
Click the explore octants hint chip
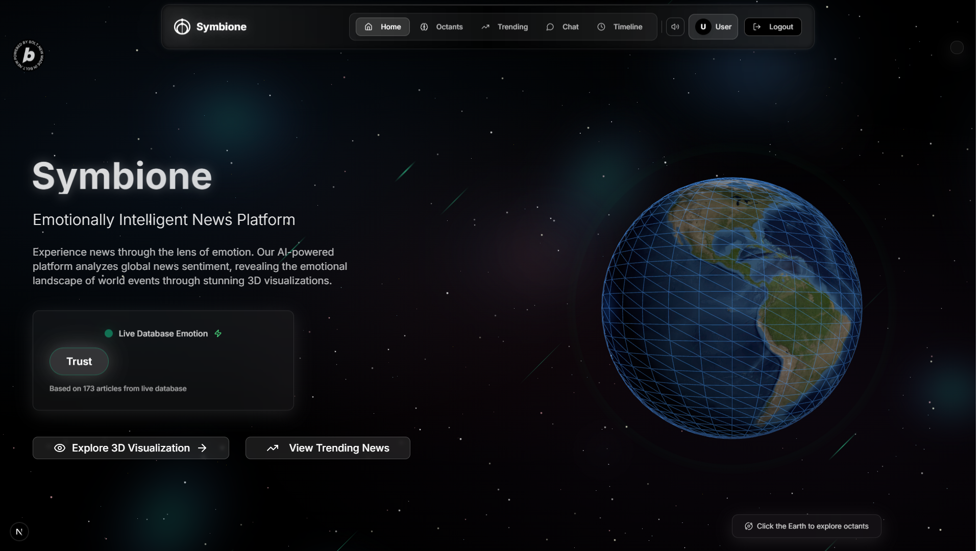tap(806, 526)
